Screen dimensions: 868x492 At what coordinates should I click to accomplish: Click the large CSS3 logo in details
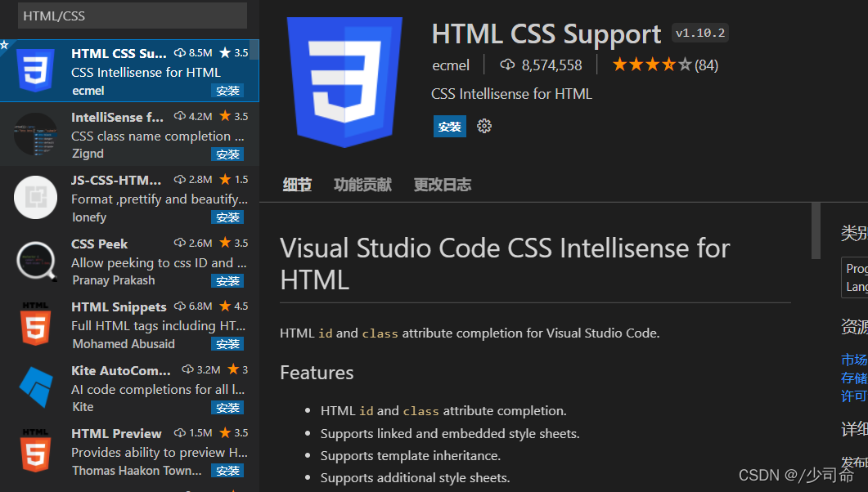click(344, 80)
